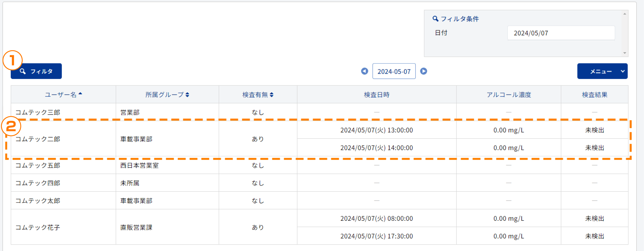The height and width of the screenshot is (251, 644).
Task: Select user コムテック太郎
Action: click(x=38, y=201)
